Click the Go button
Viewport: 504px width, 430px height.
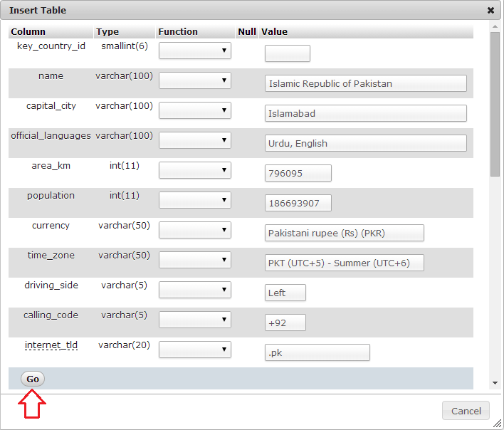pyautogui.click(x=33, y=379)
